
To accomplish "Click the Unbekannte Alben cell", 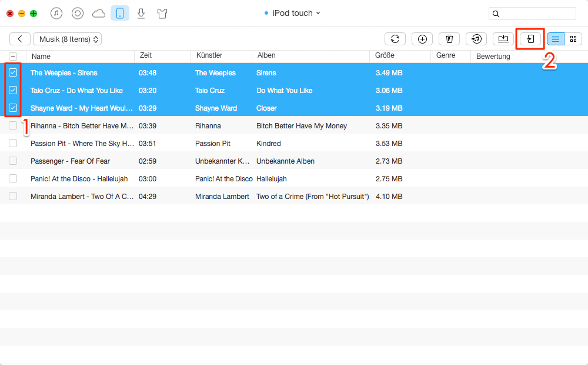I will pos(285,161).
